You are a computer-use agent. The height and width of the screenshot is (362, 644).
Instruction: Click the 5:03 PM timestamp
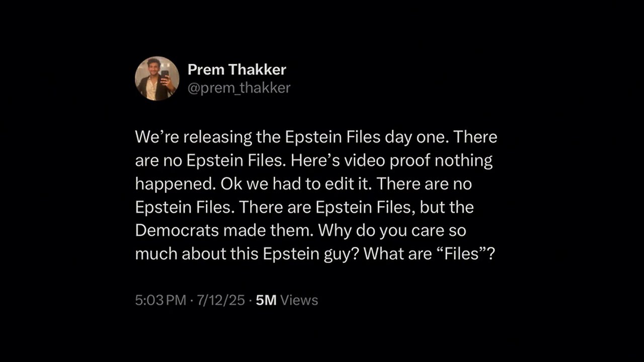coord(160,300)
